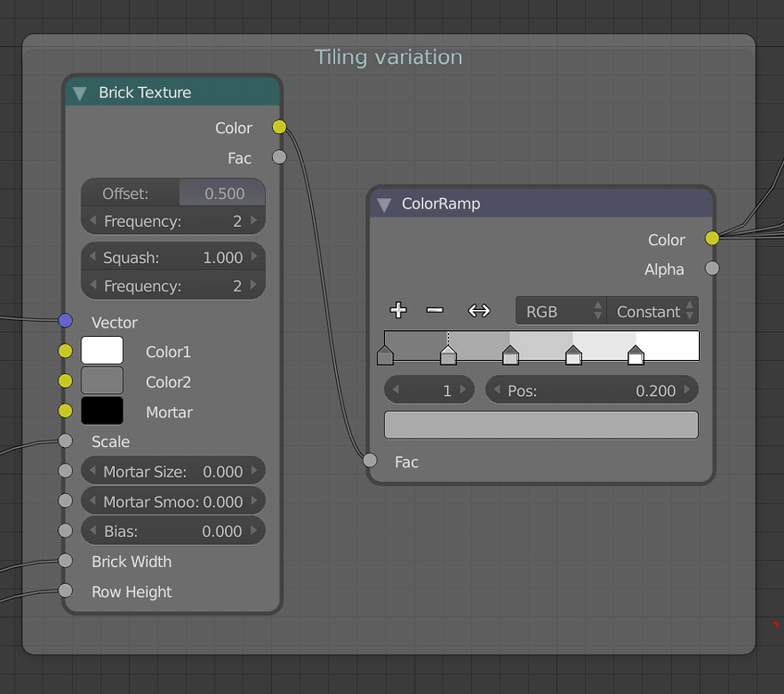The height and width of the screenshot is (694, 784).
Task: Select the second color stop on ramp
Action: (x=449, y=355)
